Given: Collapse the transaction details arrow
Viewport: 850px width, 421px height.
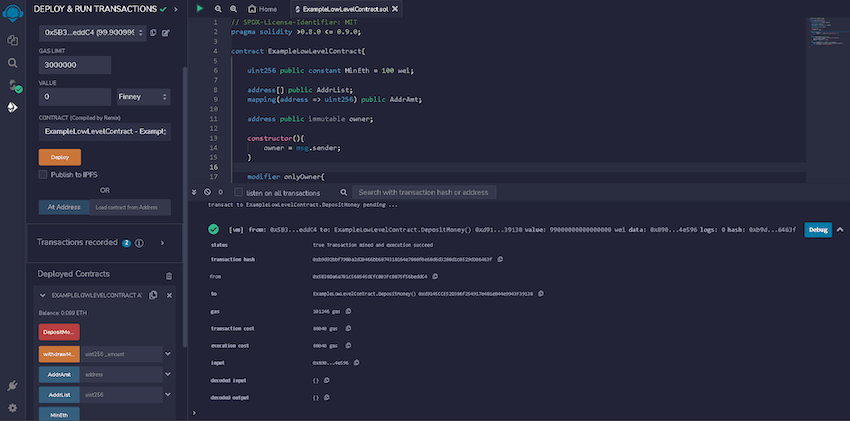Looking at the screenshot, I should click(840, 230).
